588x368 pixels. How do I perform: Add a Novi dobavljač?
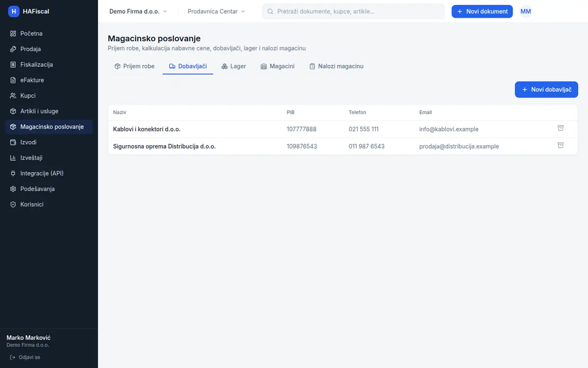click(546, 90)
